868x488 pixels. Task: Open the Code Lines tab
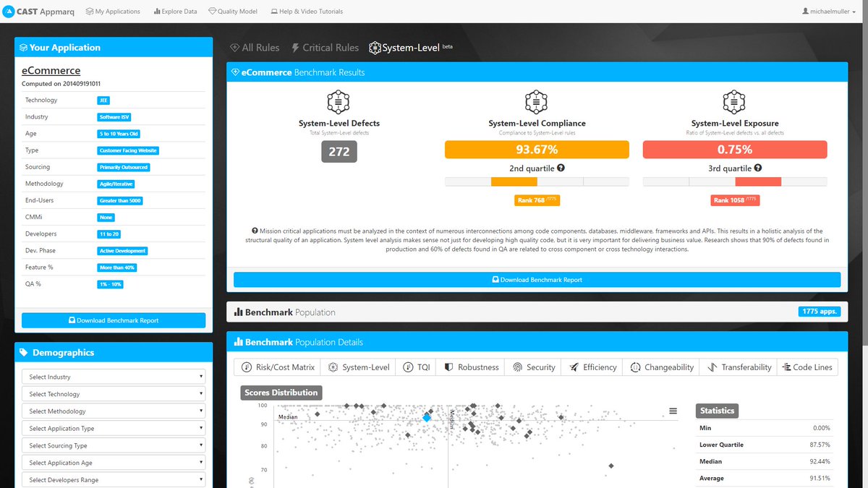click(807, 367)
